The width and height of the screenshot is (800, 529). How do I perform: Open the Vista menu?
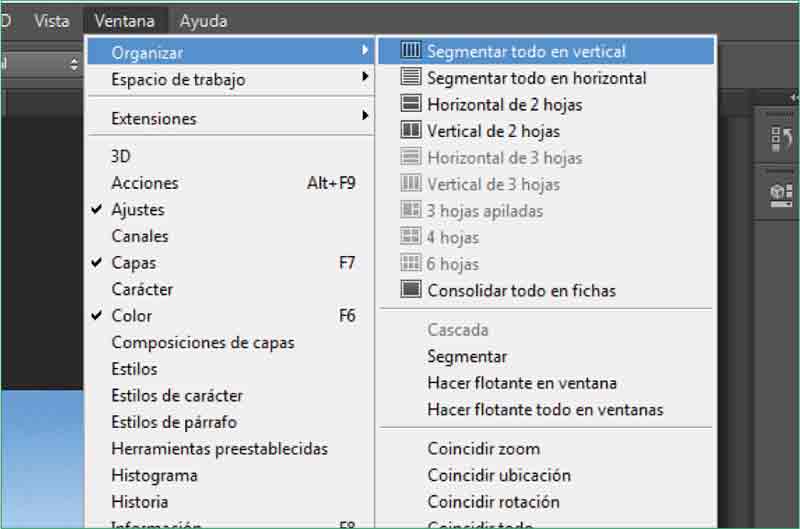click(52, 20)
